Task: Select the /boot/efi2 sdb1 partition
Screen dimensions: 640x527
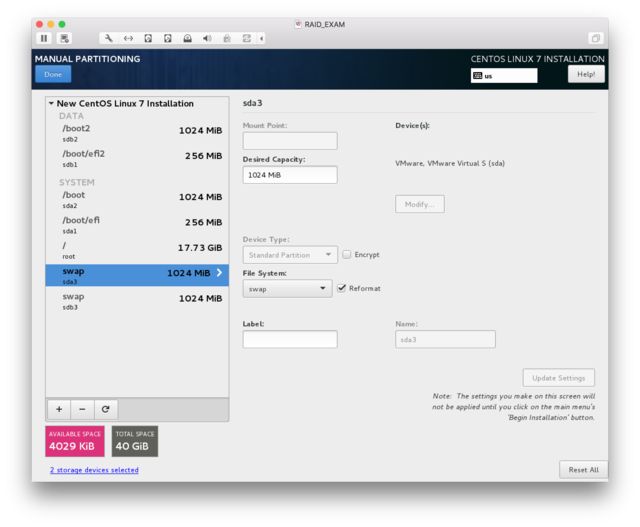Action: pyautogui.click(x=137, y=159)
